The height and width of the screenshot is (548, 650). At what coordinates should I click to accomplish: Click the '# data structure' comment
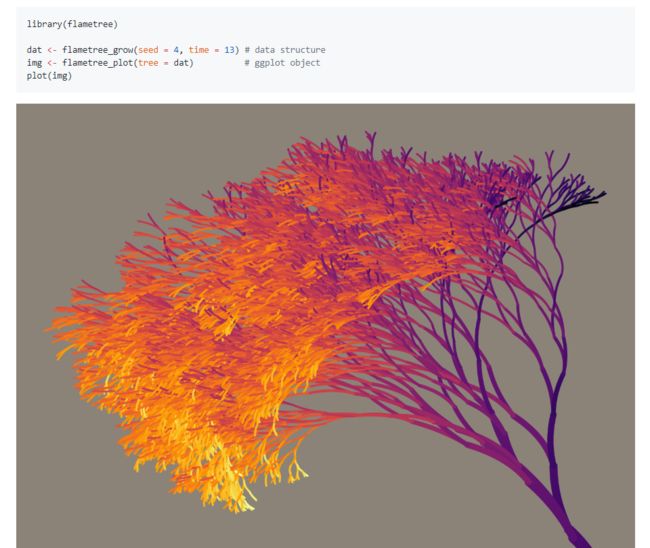tap(285, 50)
